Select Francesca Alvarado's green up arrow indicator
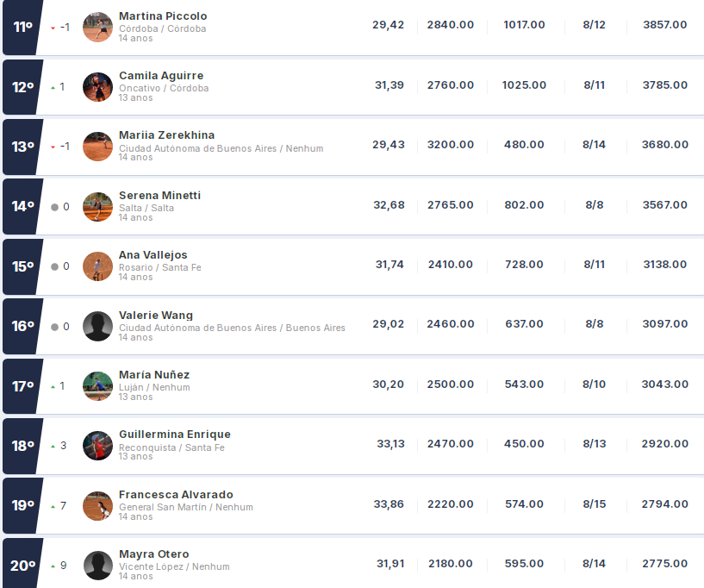 tap(53, 506)
